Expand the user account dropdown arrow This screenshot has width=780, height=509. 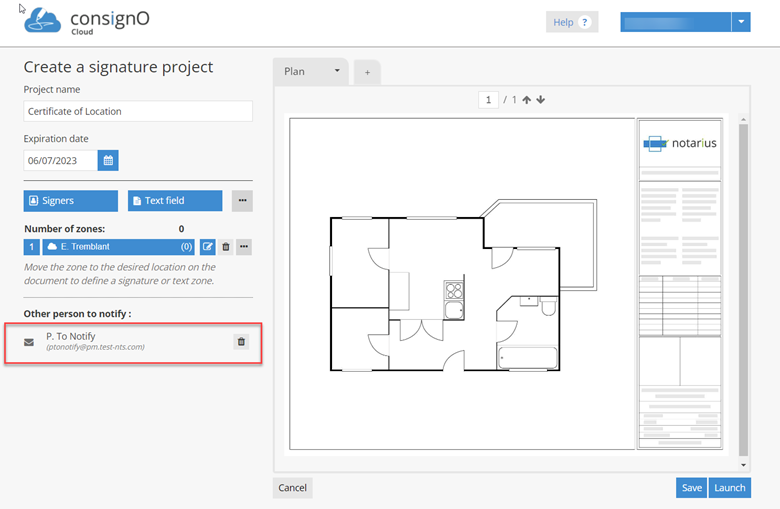[x=740, y=22]
